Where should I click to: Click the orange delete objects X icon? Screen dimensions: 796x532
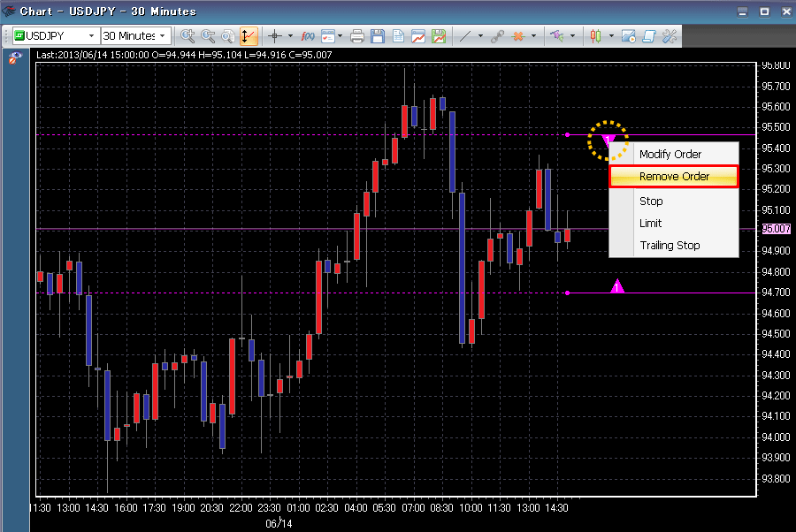[x=518, y=36]
